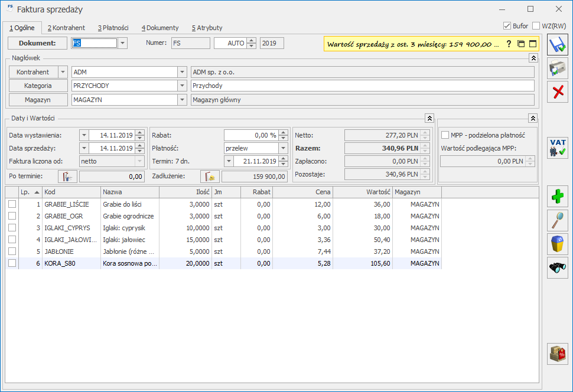Click the save document floppy icon
Viewport: 573px width, 392px height.
[558, 45]
